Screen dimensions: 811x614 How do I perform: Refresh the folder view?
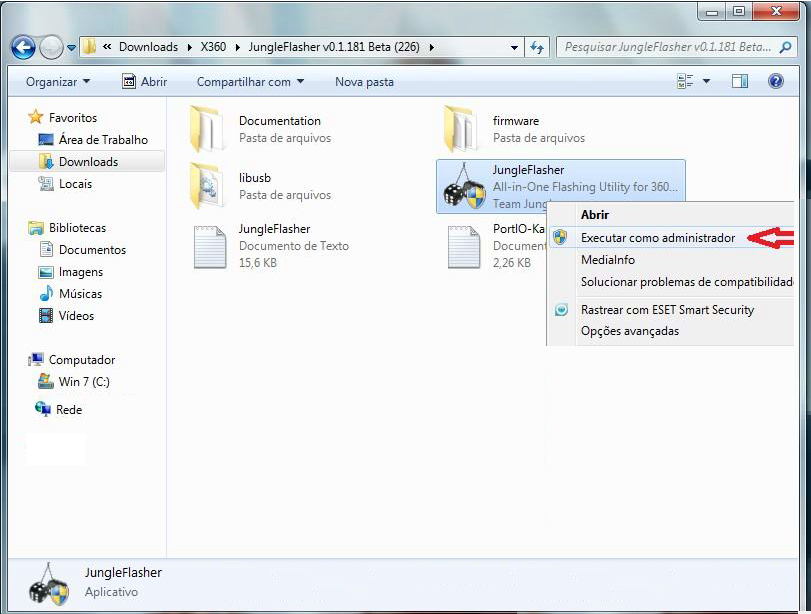coord(536,48)
